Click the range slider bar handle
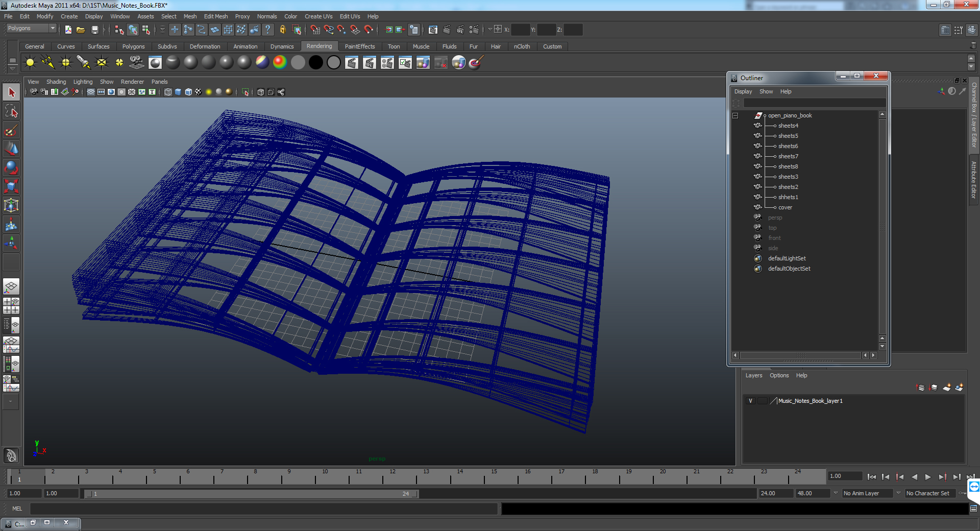Screen dimensions: 980x531 251,494
